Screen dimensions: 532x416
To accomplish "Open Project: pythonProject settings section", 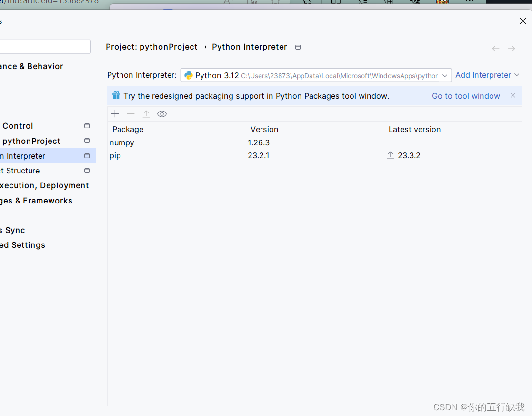I will pos(30,141).
